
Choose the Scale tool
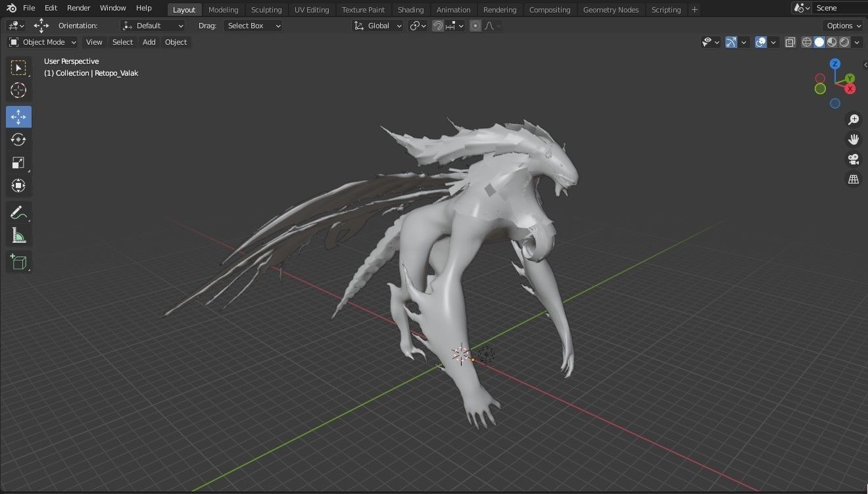(18, 162)
